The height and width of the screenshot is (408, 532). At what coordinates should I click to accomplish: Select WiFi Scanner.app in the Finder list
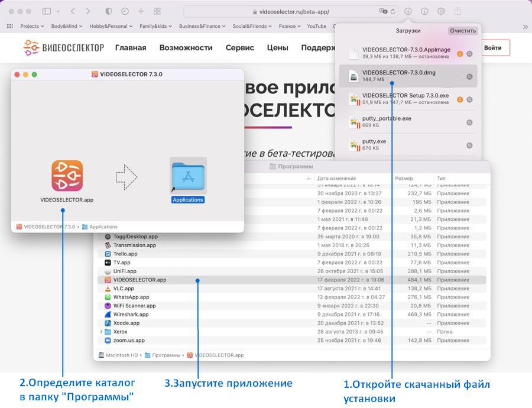tap(292, 306)
